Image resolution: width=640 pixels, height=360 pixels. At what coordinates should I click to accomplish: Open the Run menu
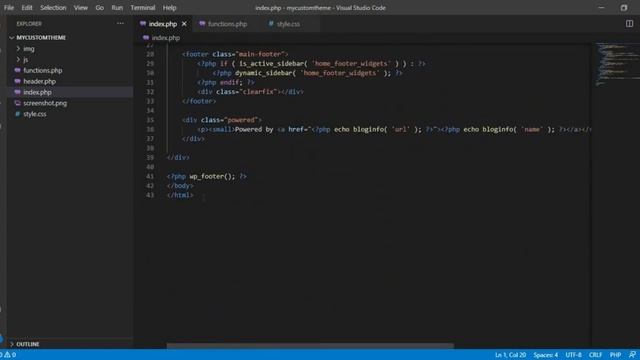tap(117, 8)
